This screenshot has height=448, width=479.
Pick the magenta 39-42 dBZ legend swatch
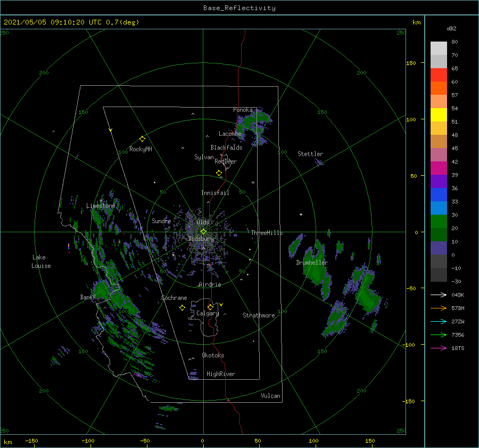[439, 168]
